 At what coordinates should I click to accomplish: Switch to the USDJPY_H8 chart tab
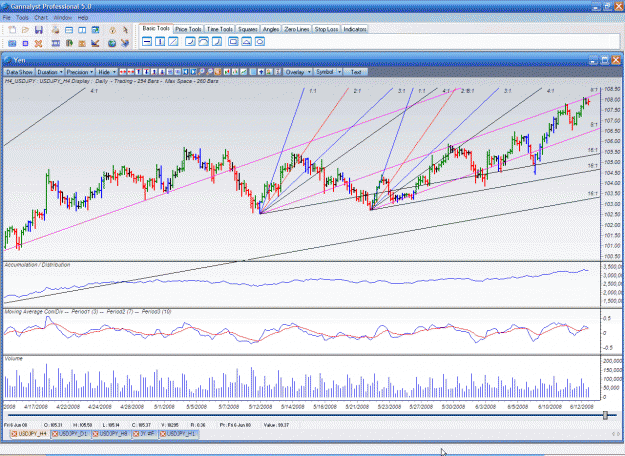111,434
